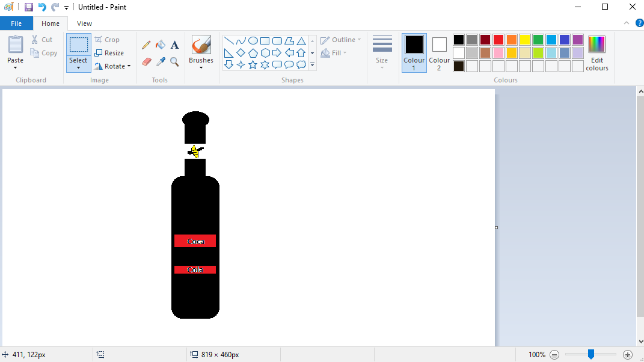Choose the Six-point star shape
The height and width of the screenshot is (362, 644).
pos(265,64)
